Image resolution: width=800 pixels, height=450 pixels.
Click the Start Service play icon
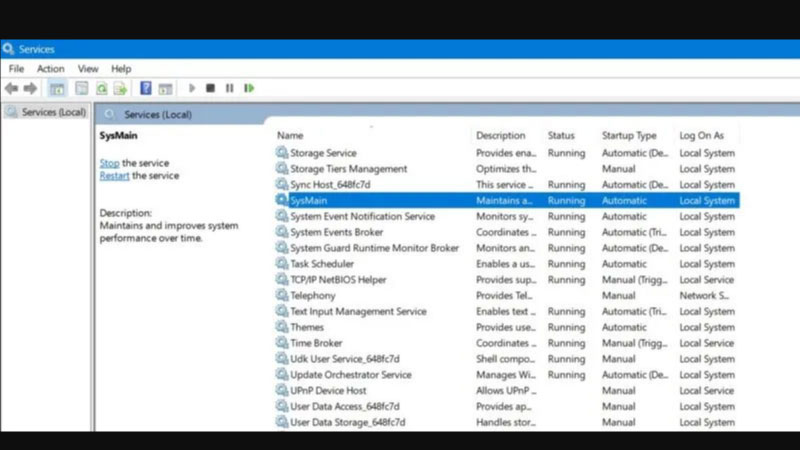[192, 88]
